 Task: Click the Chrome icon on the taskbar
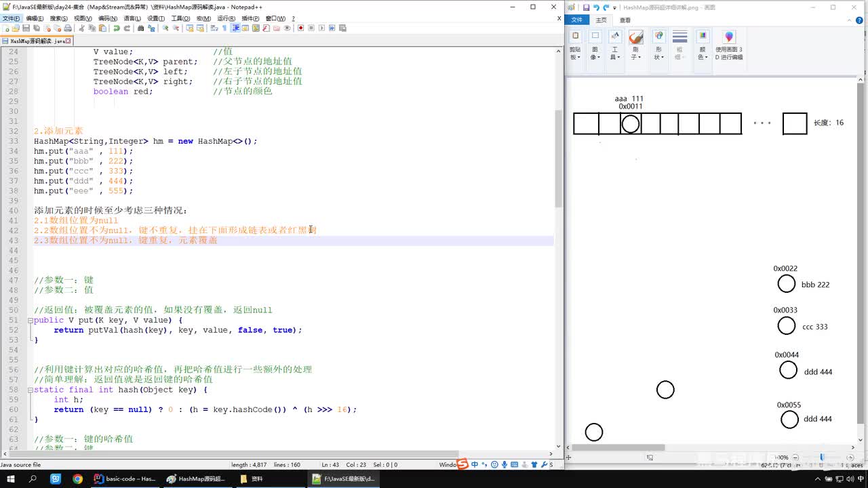(77, 479)
